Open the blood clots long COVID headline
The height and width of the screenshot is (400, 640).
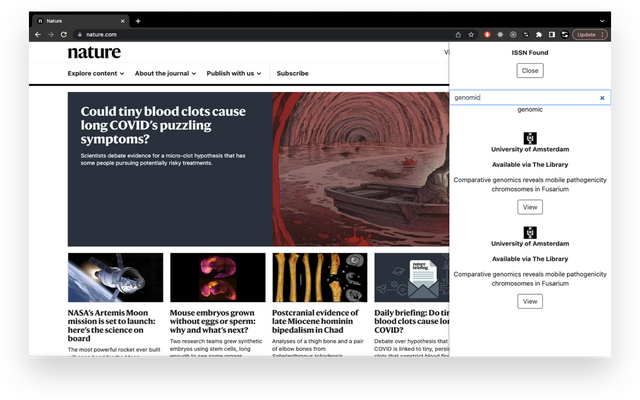pyautogui.click(x=163, y=125)
